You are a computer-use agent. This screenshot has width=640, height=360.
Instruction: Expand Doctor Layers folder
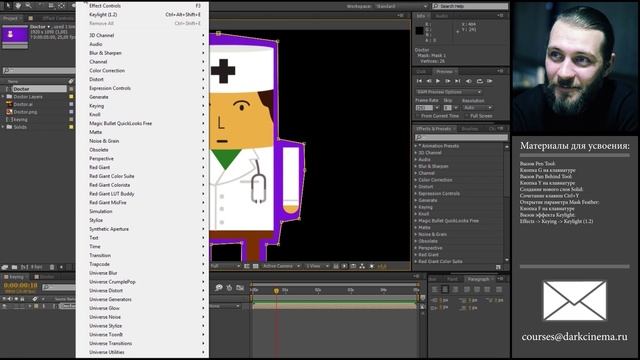[3, 97]
